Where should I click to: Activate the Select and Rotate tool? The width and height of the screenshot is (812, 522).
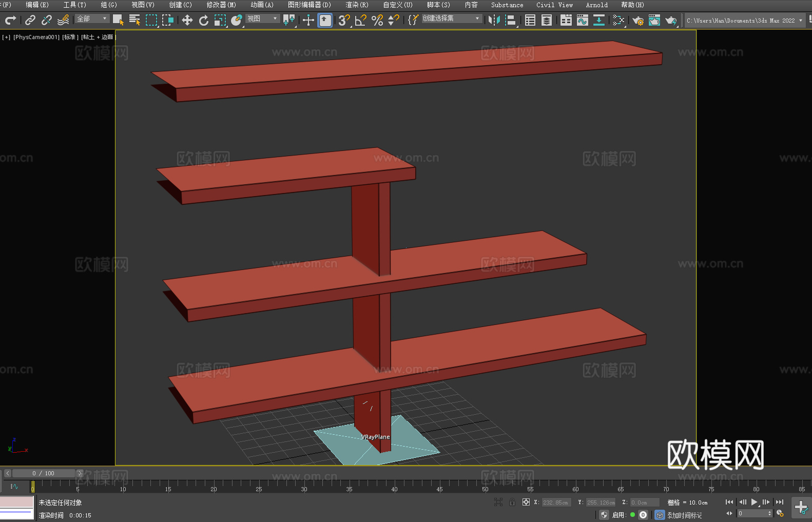tap(203, 20)
